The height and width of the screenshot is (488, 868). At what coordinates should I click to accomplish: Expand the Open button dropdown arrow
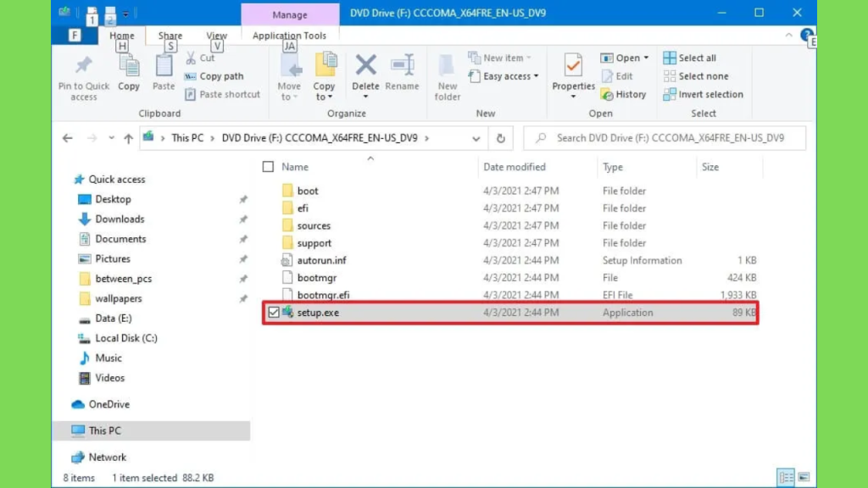coord(646,58)
